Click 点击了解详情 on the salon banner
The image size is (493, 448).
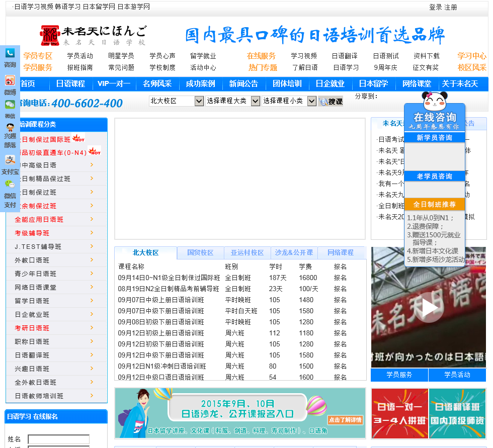pyautogui.click(x=345, y=420)
